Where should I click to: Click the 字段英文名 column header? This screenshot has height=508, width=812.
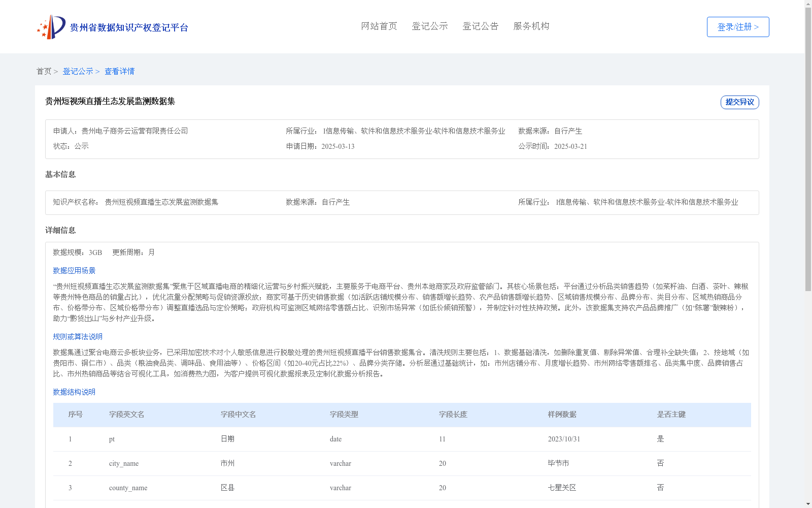(x=127, y=415)
